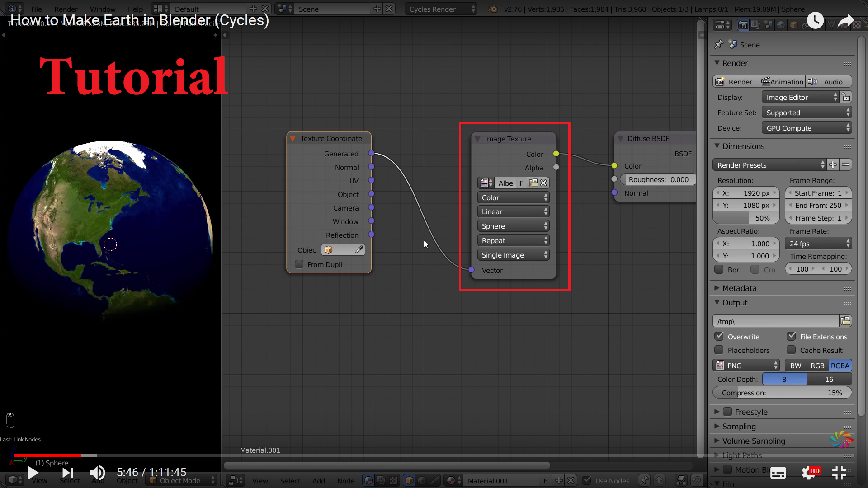
Task: Enable the Placeholders checkbox
Action: (x=719, y=350)
